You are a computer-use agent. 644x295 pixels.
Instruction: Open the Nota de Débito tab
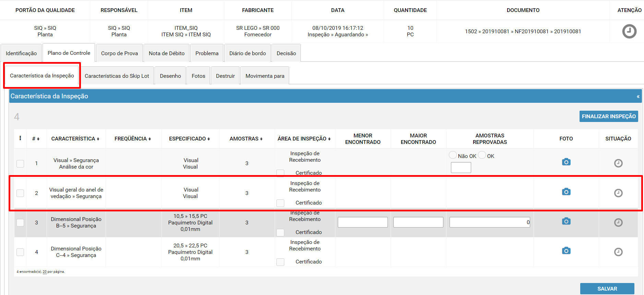(x=167, y=53)
